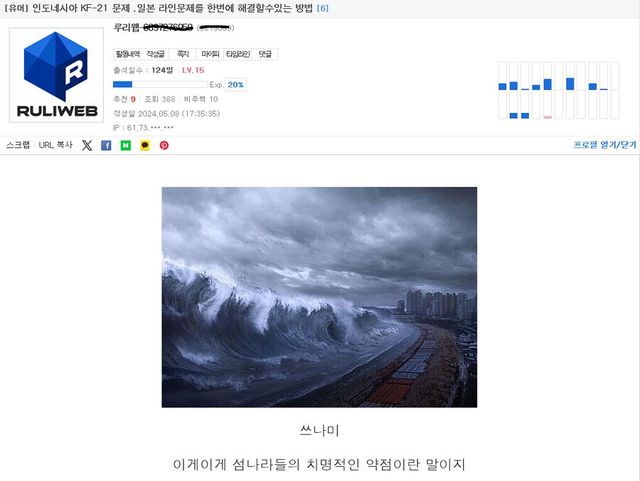Open the 마이피 tab

pos(210,54)
